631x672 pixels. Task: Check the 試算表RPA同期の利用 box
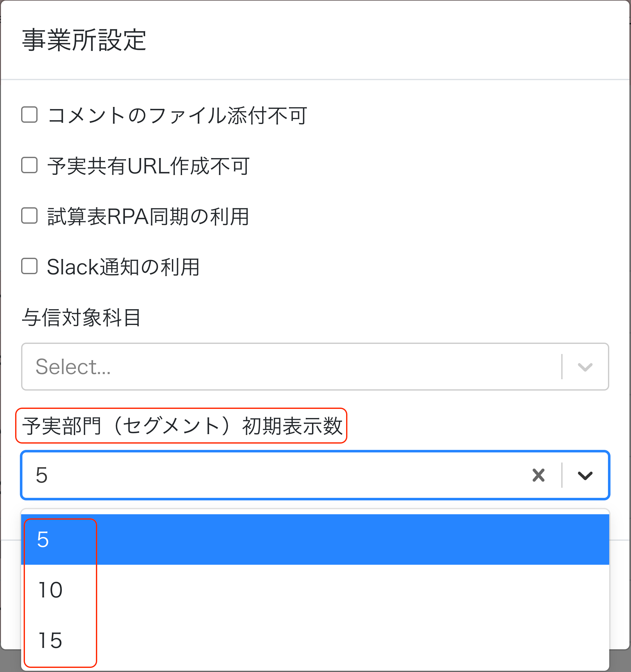[x=29, y=216]
